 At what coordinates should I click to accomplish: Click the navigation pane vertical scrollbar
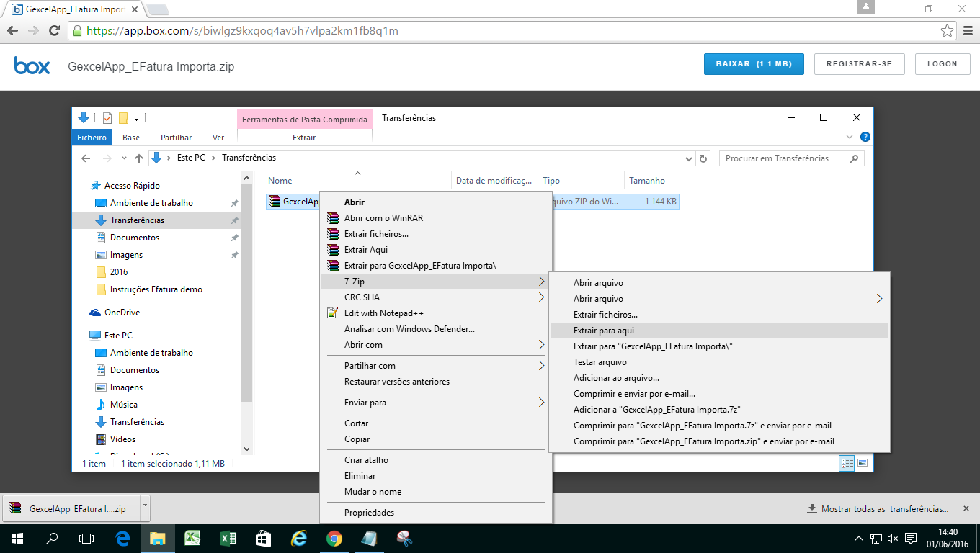tap(247, 288)
